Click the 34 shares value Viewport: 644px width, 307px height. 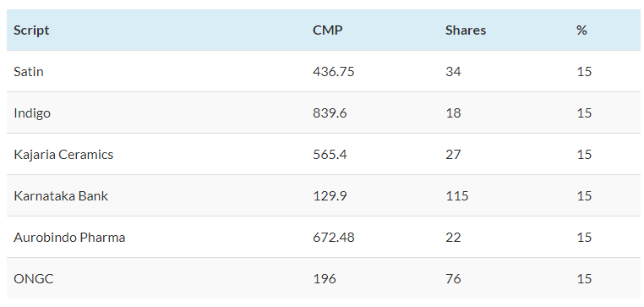click(x=454, y=72)
